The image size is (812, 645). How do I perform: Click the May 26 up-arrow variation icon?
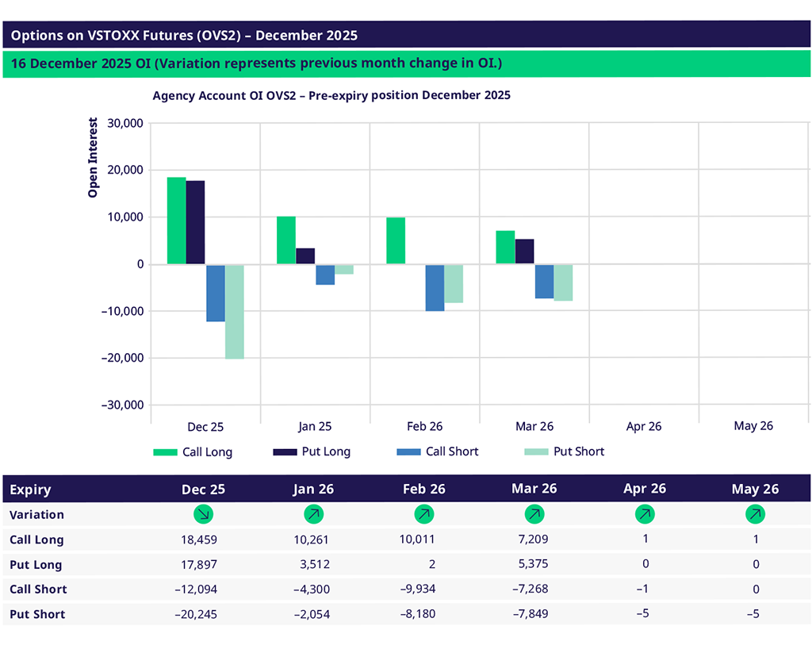point(755,514)
